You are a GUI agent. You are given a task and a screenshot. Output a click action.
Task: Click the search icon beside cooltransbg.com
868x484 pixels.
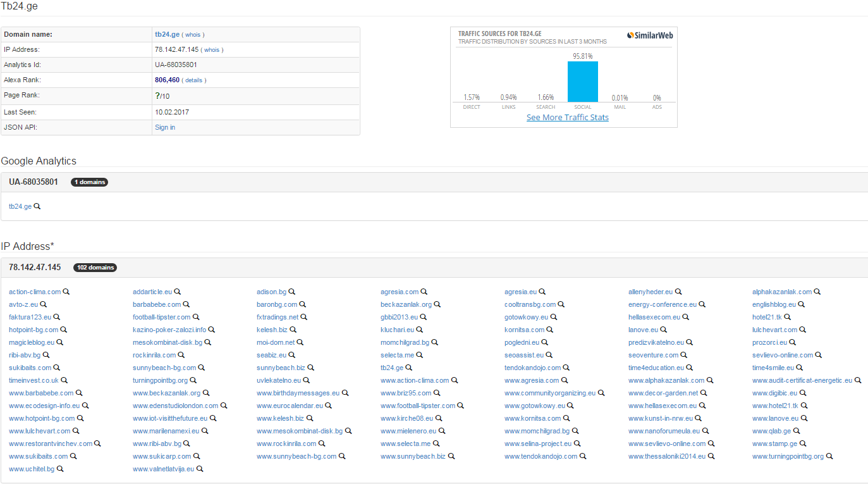pos(561,304)
